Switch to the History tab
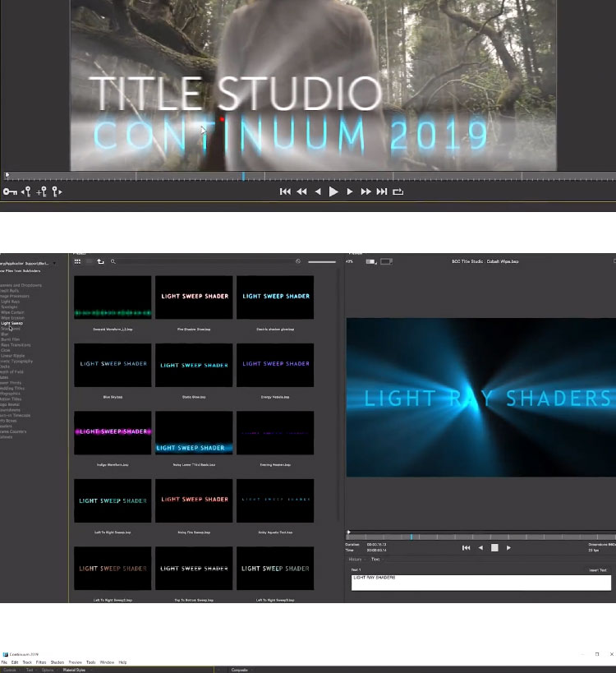 tap(355, 560)
